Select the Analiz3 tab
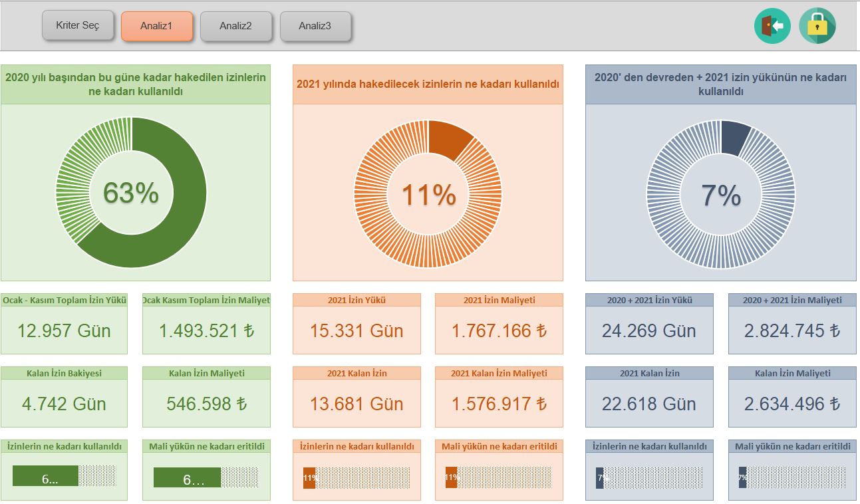 [x=315, y=27]
